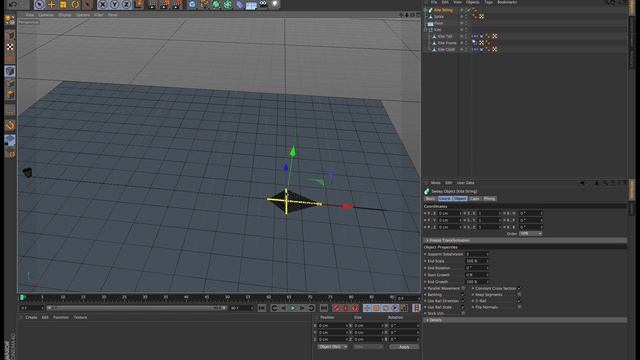Image resolution: width=640 pixels, height=360 pixels.
Task: Toggle the Flip Normals checkbox
Action: pyautogui.click(x=519, y=307)
